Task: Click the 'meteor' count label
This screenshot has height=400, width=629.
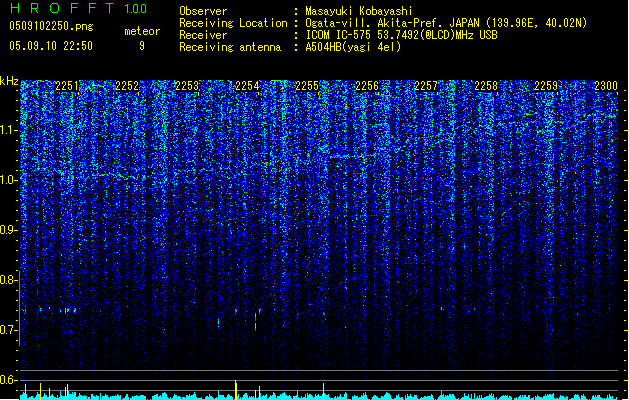Action: pyautogui.click(x=142, y=31)
